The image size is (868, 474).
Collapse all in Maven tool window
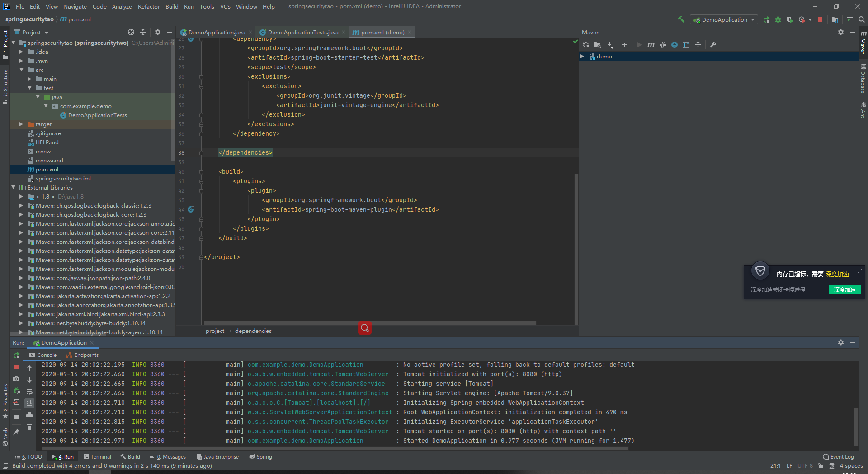click(x=698, y=45)
